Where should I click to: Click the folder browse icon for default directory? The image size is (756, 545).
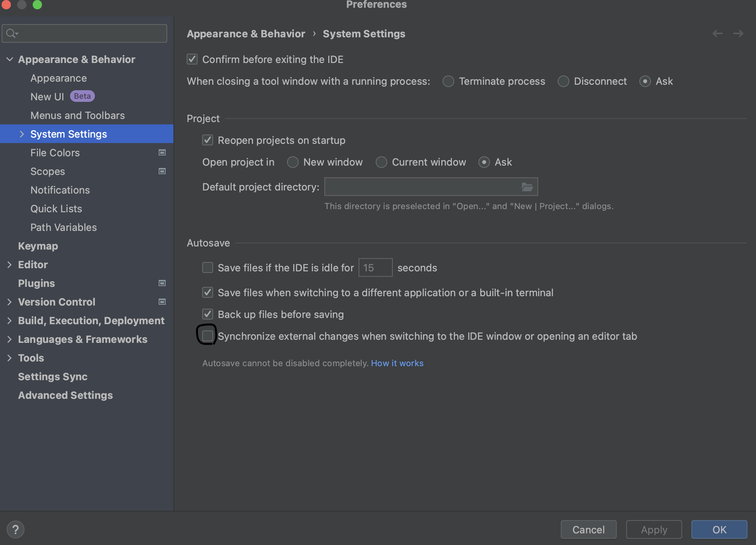coord(527,187)
